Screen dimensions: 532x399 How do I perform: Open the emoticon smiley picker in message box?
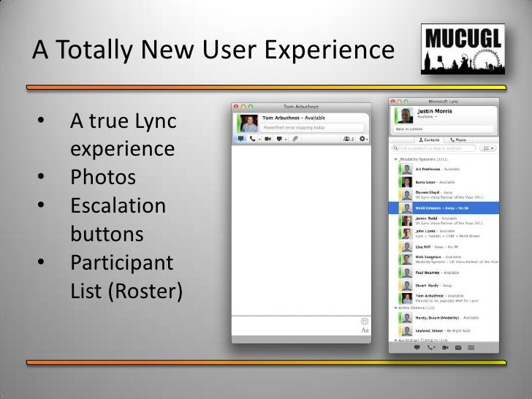(365, 321)
